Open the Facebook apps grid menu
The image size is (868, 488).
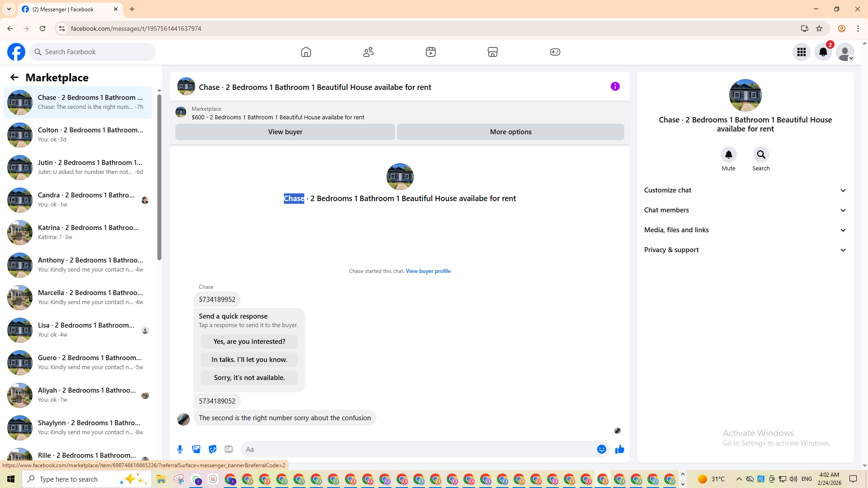(x=801, y=52)
